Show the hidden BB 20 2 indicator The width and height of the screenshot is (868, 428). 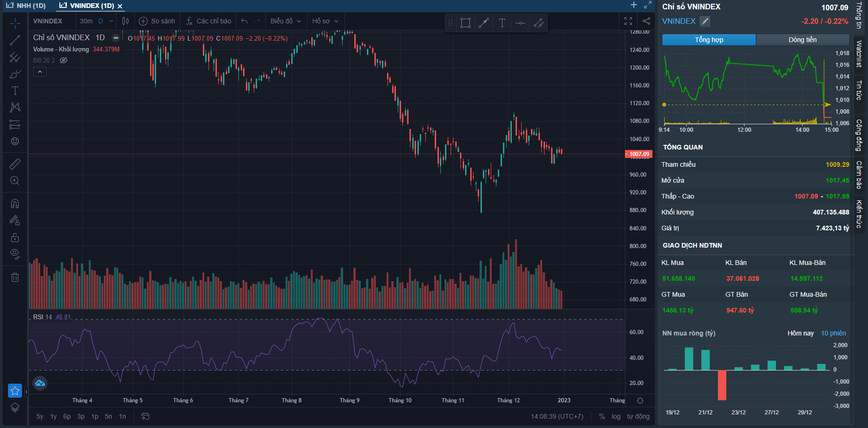coord(64,60)
